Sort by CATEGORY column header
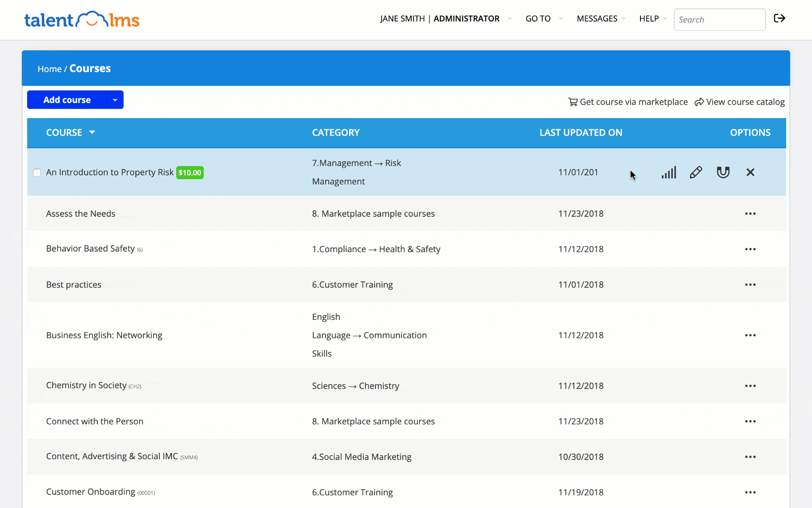 [336, 133]
